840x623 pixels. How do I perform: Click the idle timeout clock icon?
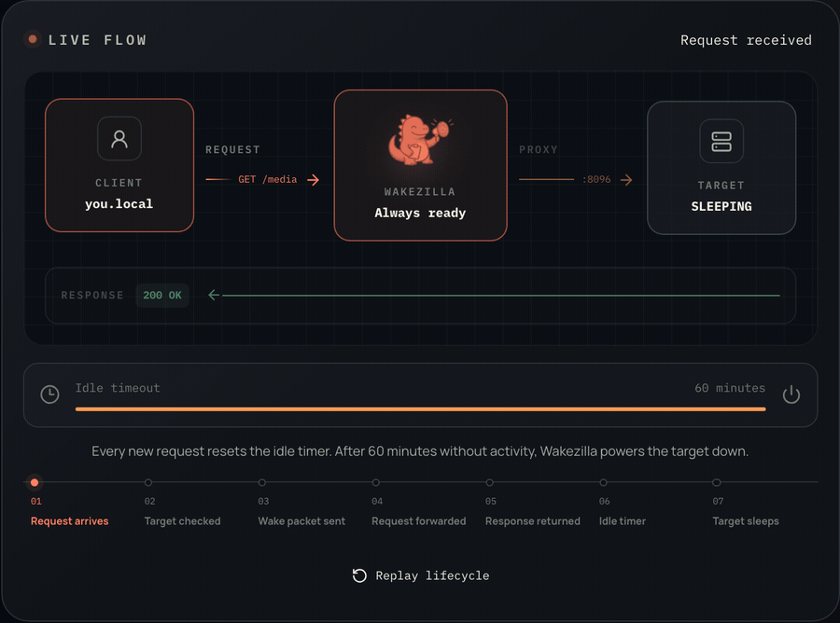tap(49, 395)
